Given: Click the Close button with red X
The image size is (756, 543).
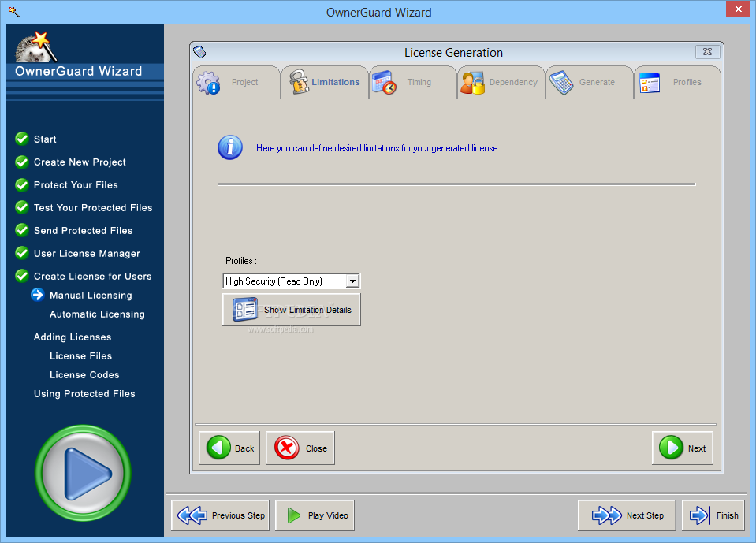Looking at the screenshot, I should [x=300, y=448].
